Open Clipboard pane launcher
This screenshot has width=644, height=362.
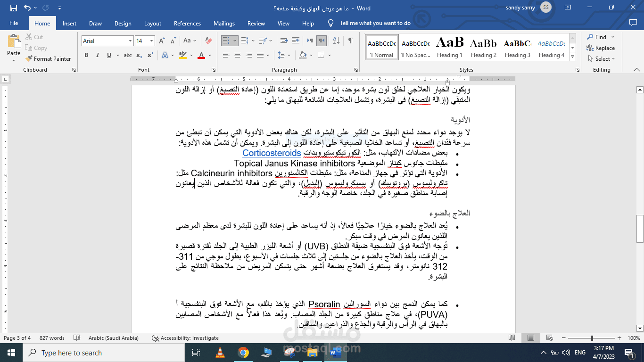click(x=74, y=70)
